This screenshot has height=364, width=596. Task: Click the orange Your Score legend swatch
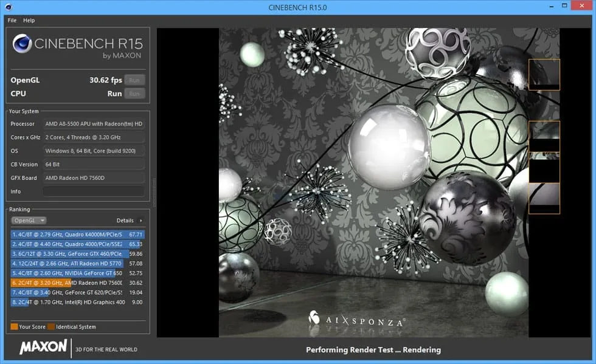[14, 327]
